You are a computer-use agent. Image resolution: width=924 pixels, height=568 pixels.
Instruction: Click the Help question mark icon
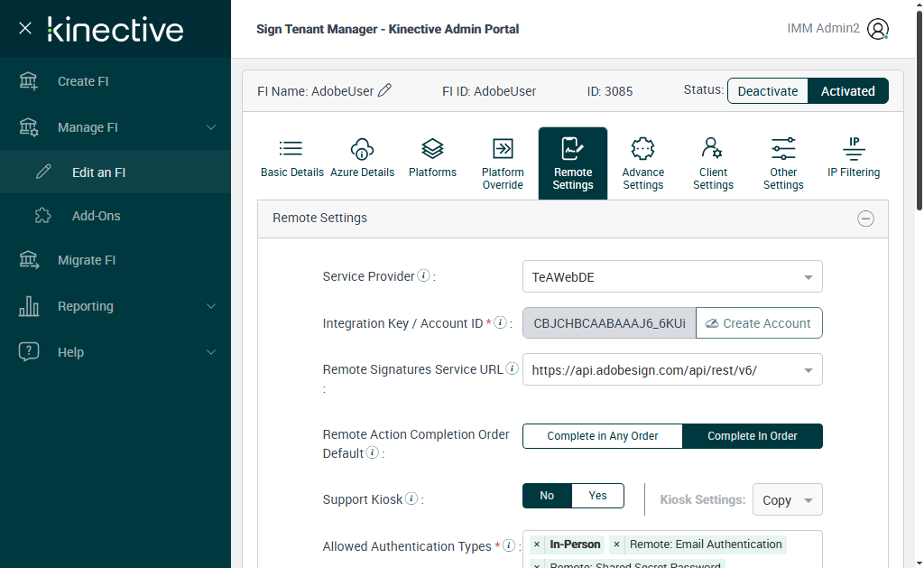point(28,351)
